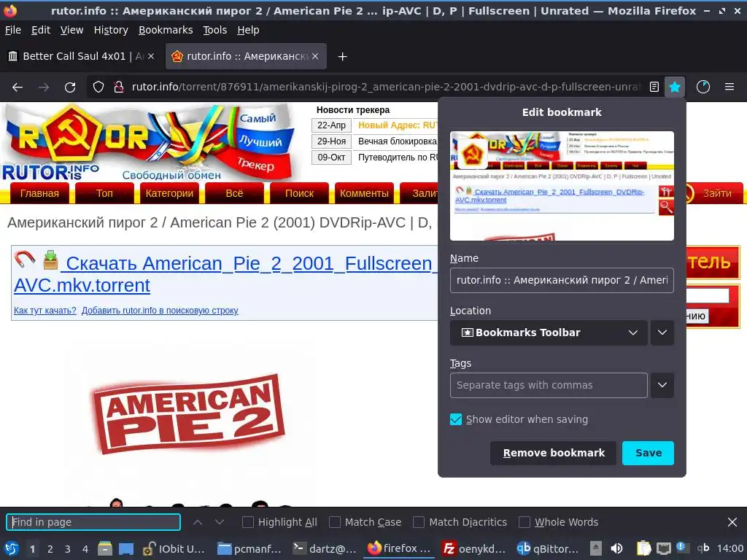Uncheck Show editor when saving
This screenshot has height=560, width=747.
[456, 419]
